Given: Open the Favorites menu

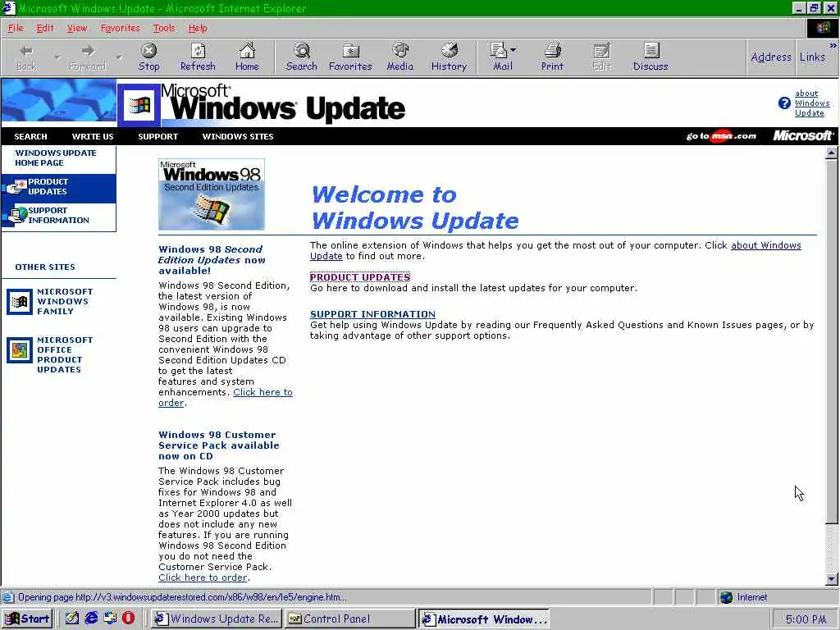Looking at the screenshot, I should [120, 28].
